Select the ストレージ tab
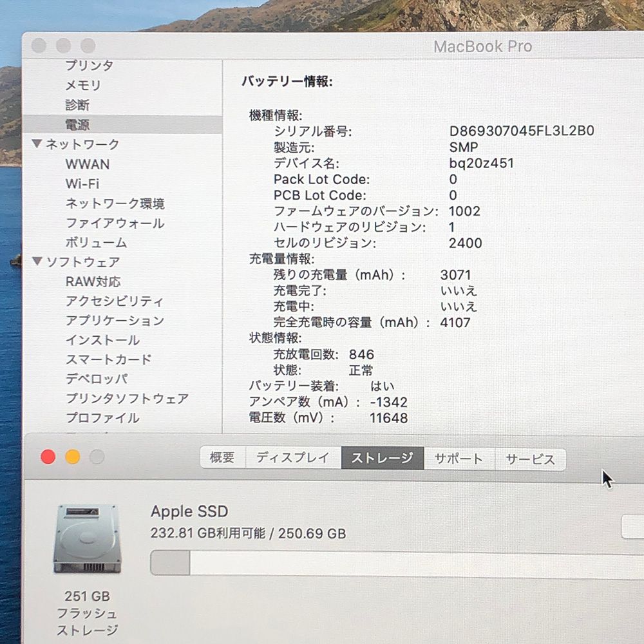The image size is (644, 644). point(383,458)
